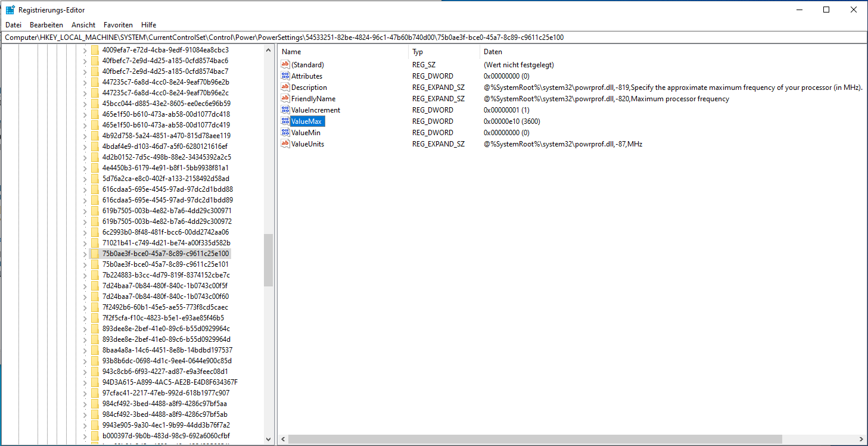Image resolution: width=868 pixels, height=446 pixels.
Task: Click the Registry Editor title bar icon
Action: click(9, 9)
